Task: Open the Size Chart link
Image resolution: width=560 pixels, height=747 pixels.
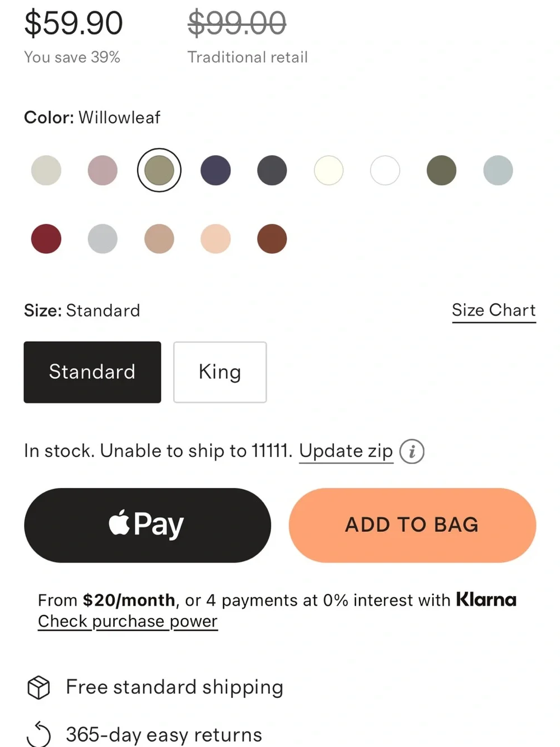Action: tap(494, 310)
